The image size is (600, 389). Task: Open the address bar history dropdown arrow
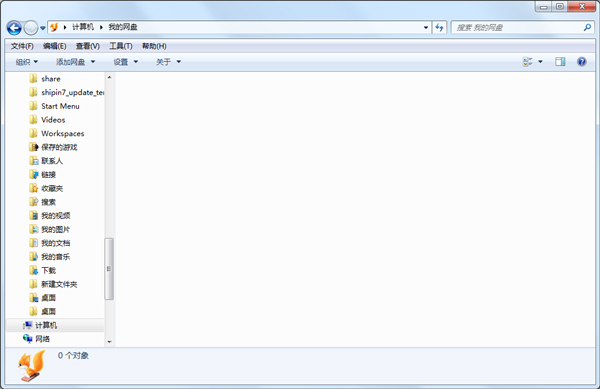(x=426, y=27)
